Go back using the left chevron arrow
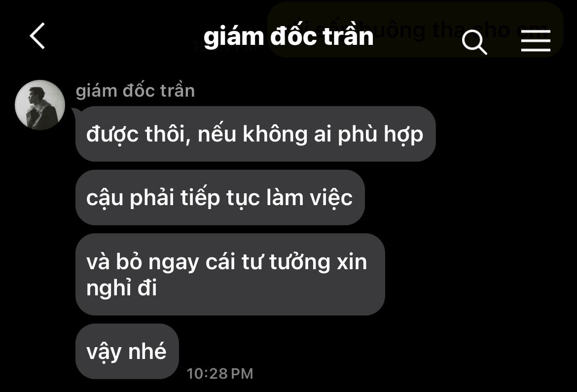This screenshot has height=392, width=577. (x=37, y=36)
